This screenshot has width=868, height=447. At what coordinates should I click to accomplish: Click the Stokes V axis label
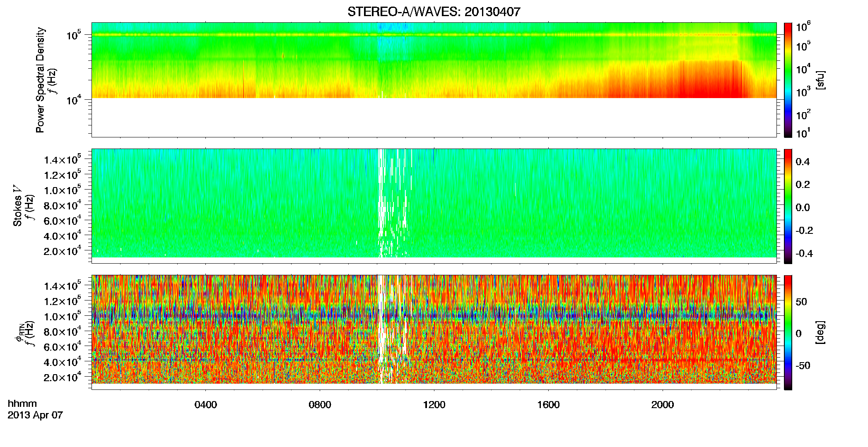pos(18,206)
